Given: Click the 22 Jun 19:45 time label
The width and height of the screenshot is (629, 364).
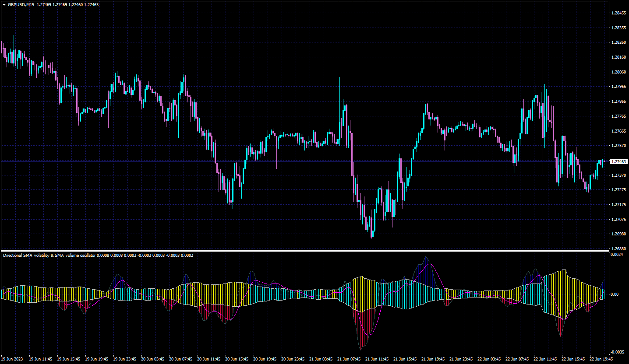Looking at the screenshot, I should point(601,359).
